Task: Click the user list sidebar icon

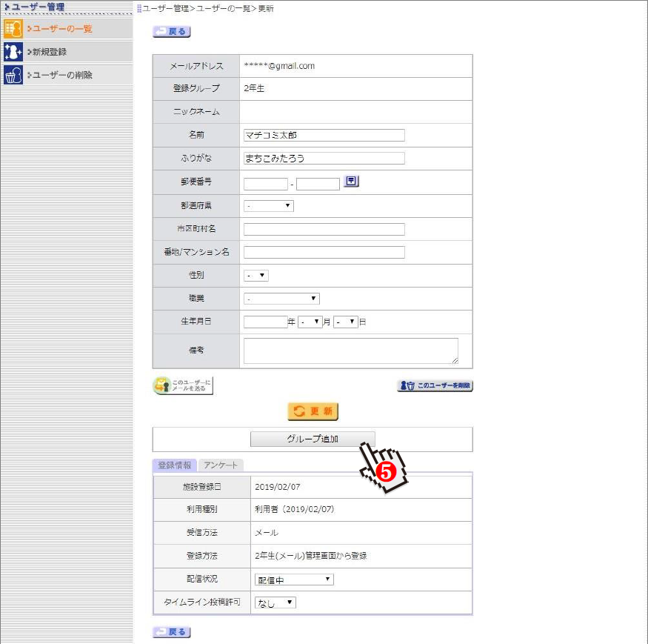Action: [13, 29]
